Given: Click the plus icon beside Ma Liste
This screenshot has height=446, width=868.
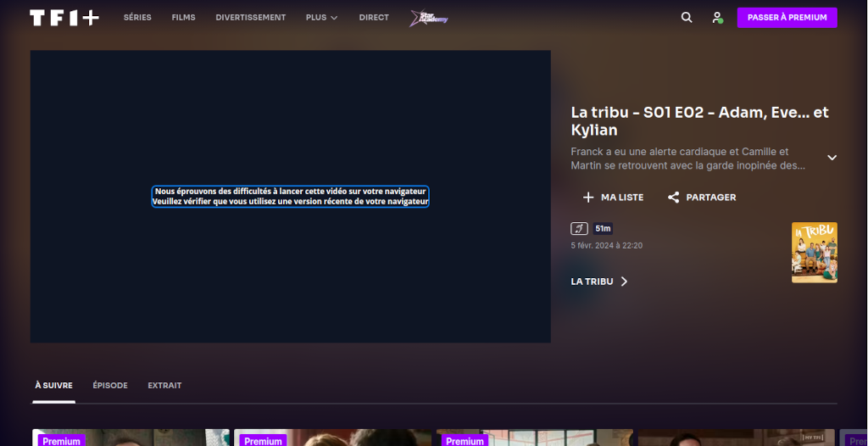Looking at the screenshot, I should tap(588, 198).
